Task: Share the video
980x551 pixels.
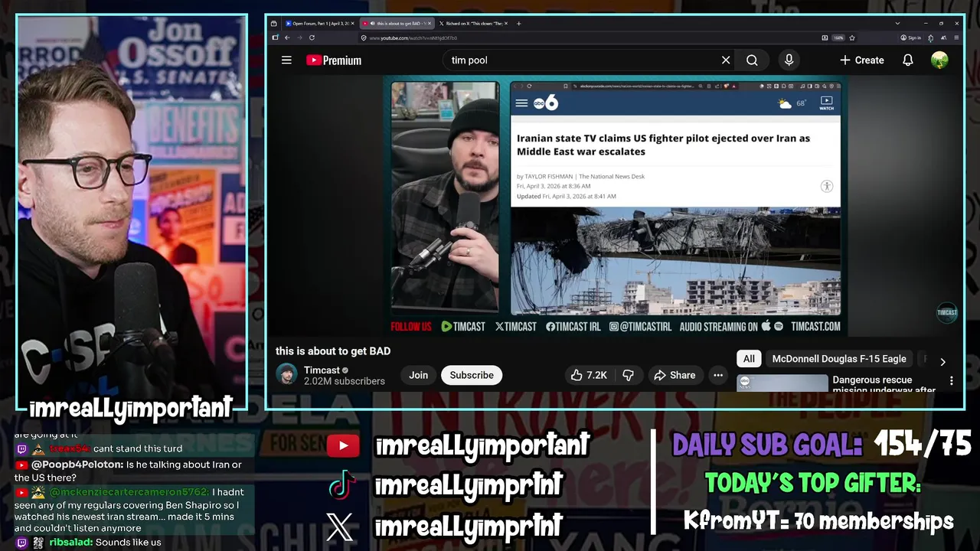Action: click(x=675, y=375)
